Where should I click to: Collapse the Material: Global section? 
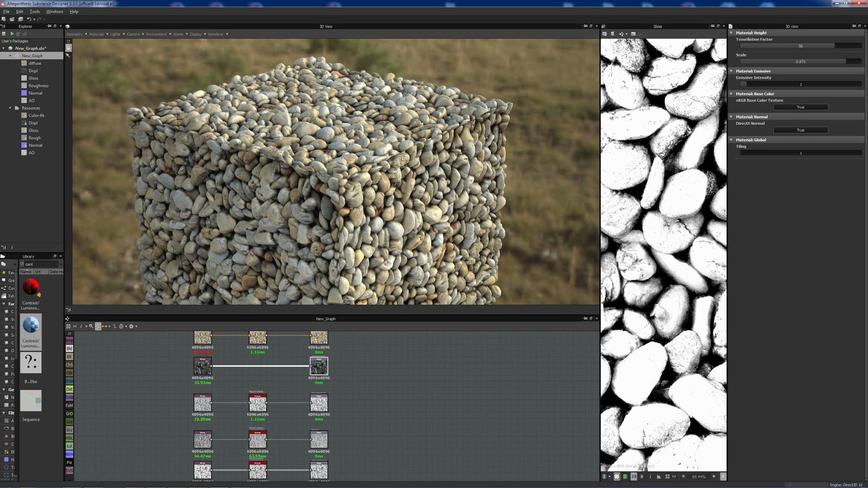pyautogui.click(x=731, y=139)
